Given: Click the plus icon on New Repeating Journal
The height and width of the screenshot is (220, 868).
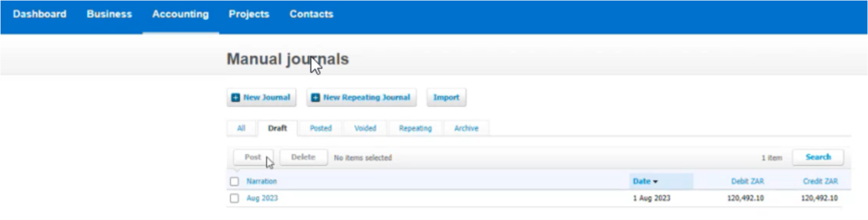Looking at the screenshot, I should [x=315, y=98].
